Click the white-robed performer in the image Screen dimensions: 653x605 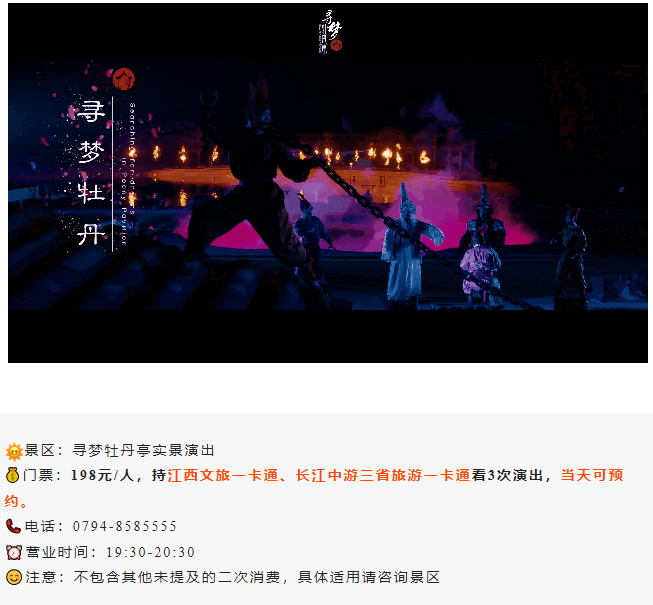[406, 244]
